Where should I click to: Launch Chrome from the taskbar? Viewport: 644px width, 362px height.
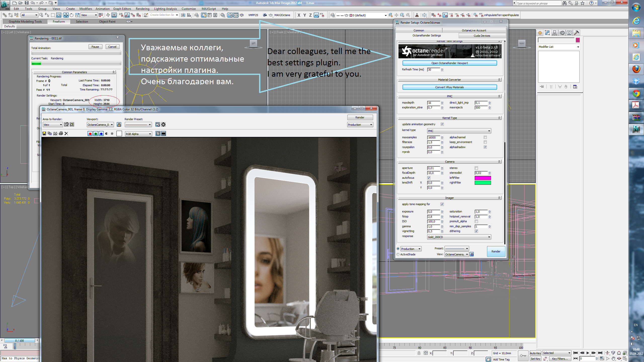pos(636,94)
